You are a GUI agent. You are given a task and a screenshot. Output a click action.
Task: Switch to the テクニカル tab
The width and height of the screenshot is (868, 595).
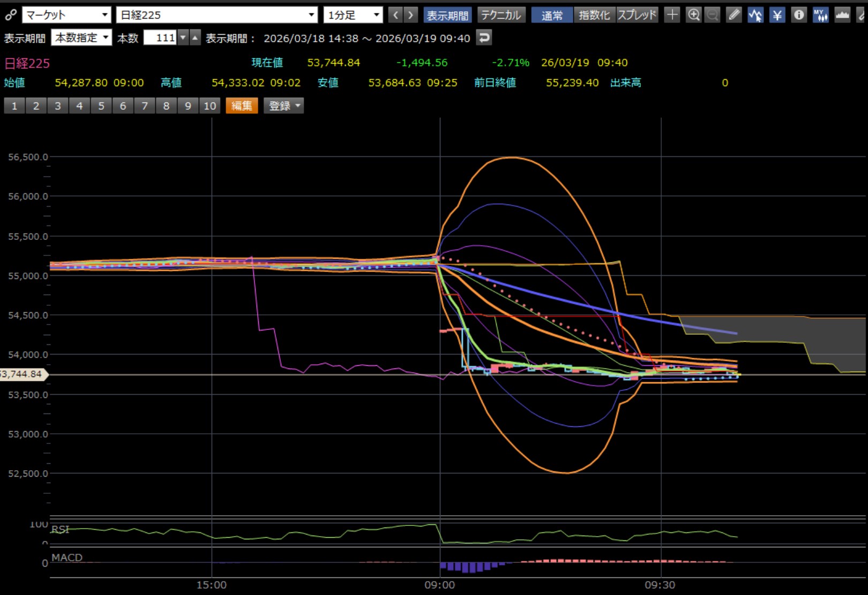[x=501, y=15]
